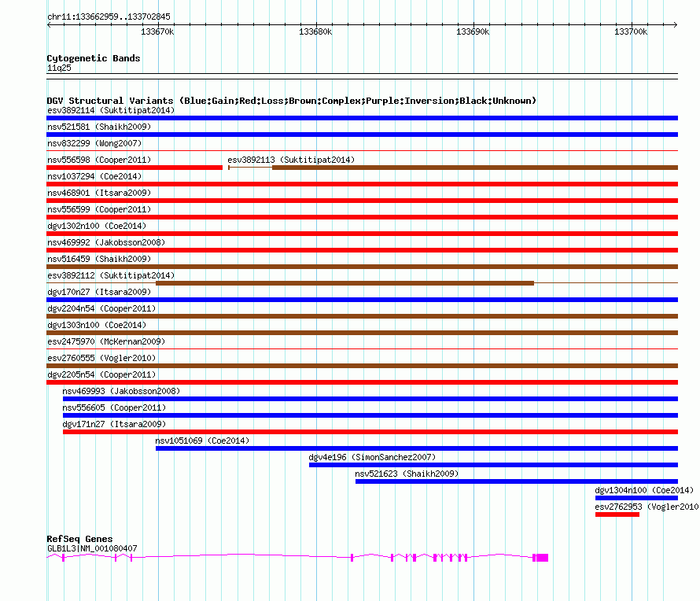Select dgv171n27 (Itsara2009) variant label
Image resolution: width=700 pixels, height=601 pixels.
114,424
